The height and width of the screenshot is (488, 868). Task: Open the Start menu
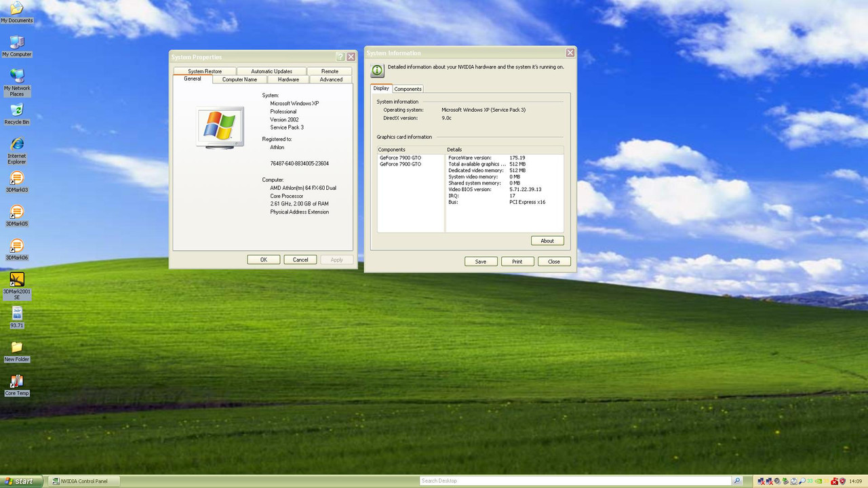click(x=22, y=481)
